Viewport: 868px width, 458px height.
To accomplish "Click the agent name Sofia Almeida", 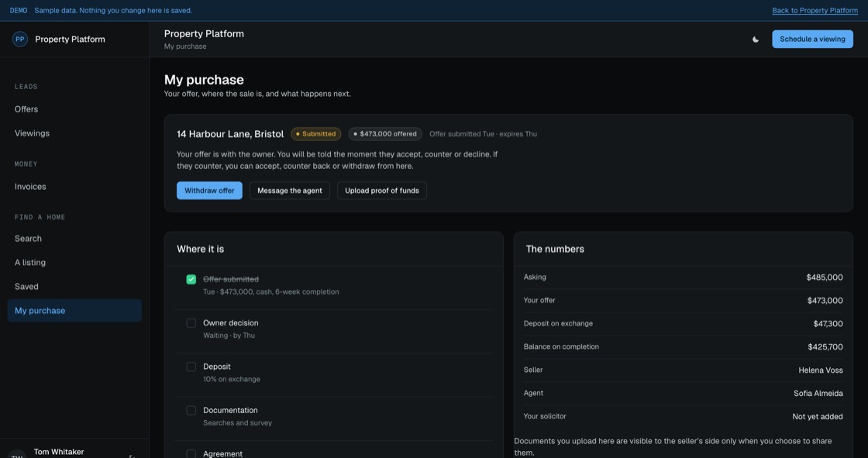I will click(x=818, y=394).
